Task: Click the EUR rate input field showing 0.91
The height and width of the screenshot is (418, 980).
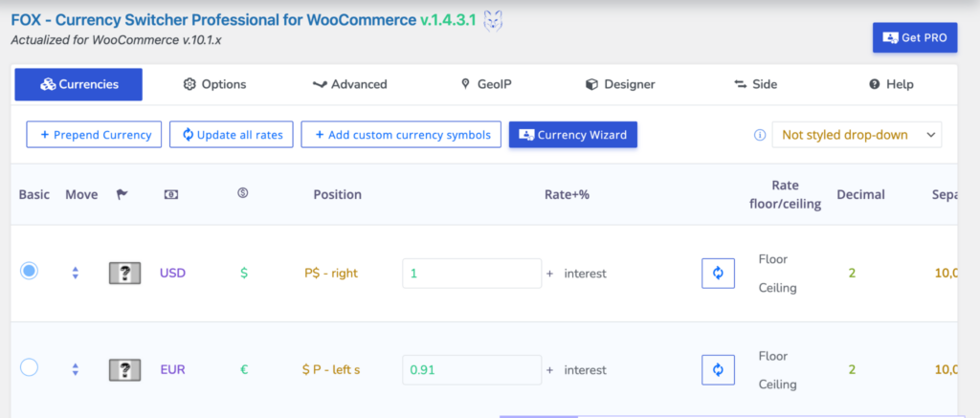Action: (x=472, y=369)
